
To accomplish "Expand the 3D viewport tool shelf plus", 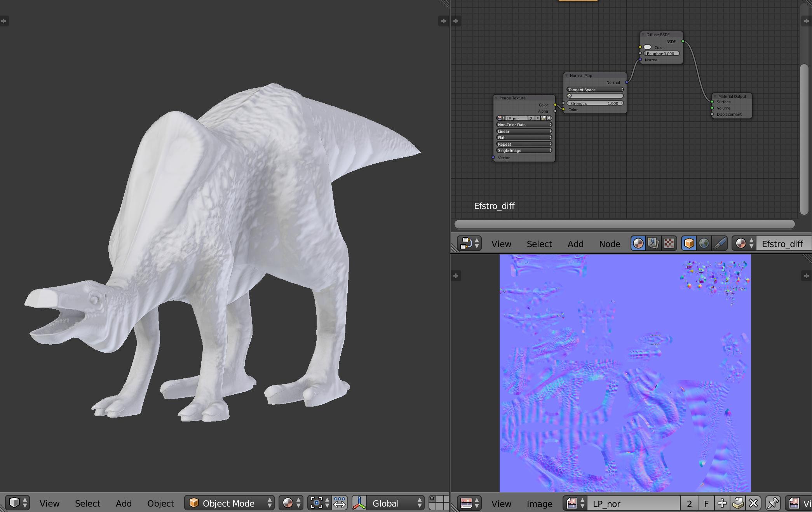I will pyautogui.click(x=3, y=21).
